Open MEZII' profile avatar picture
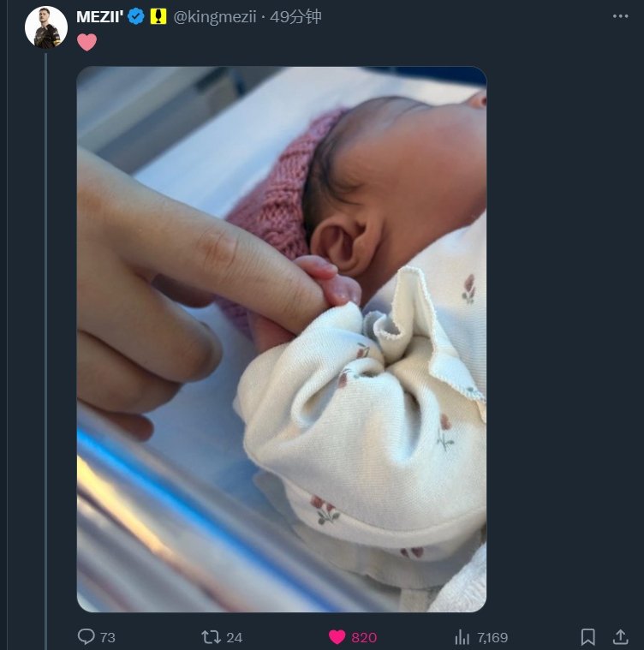Image resolution: width=644 pixels, height=650 pixels. (x=46, y=27)
